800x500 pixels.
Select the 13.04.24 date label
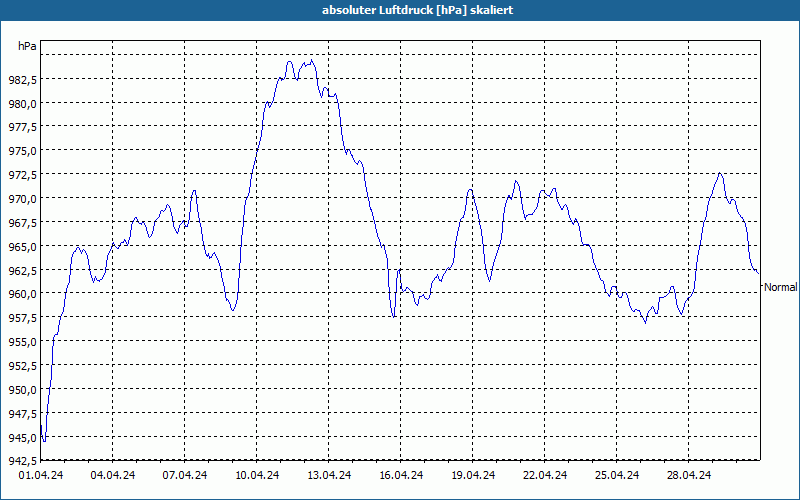tap(329, 475)
